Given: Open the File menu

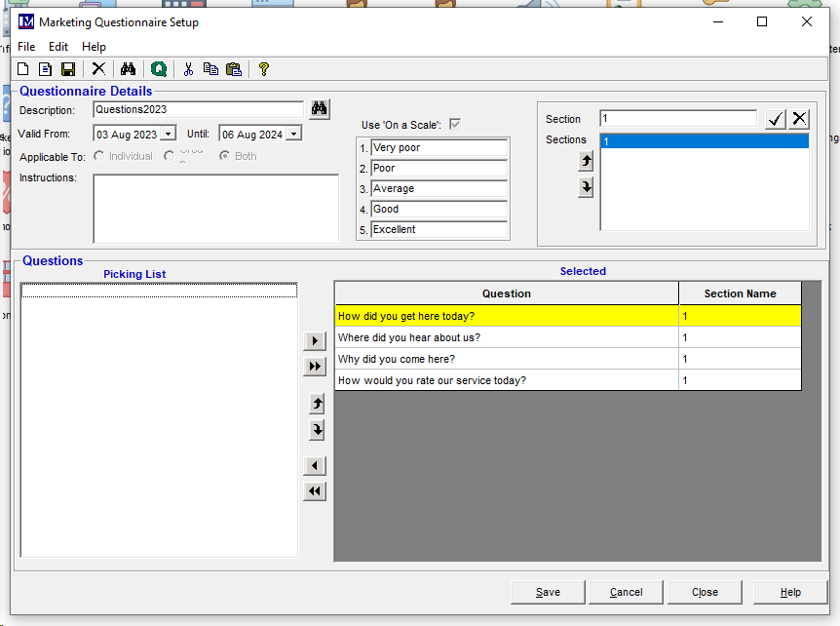Looking at the screenshot, I should click(26, 47).
